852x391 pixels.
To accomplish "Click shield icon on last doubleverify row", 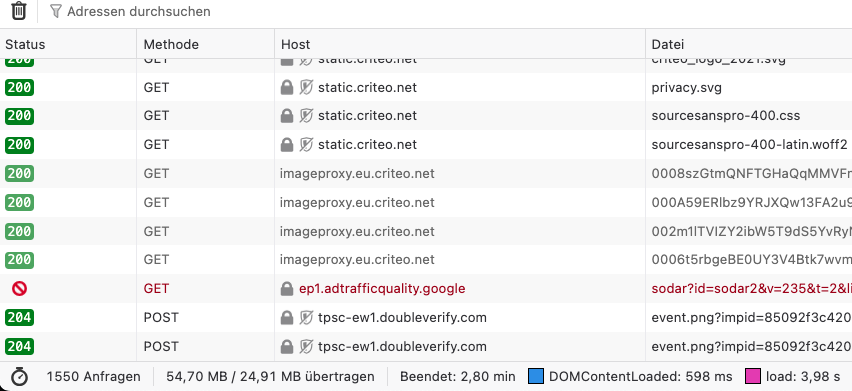I will (306, 346).
